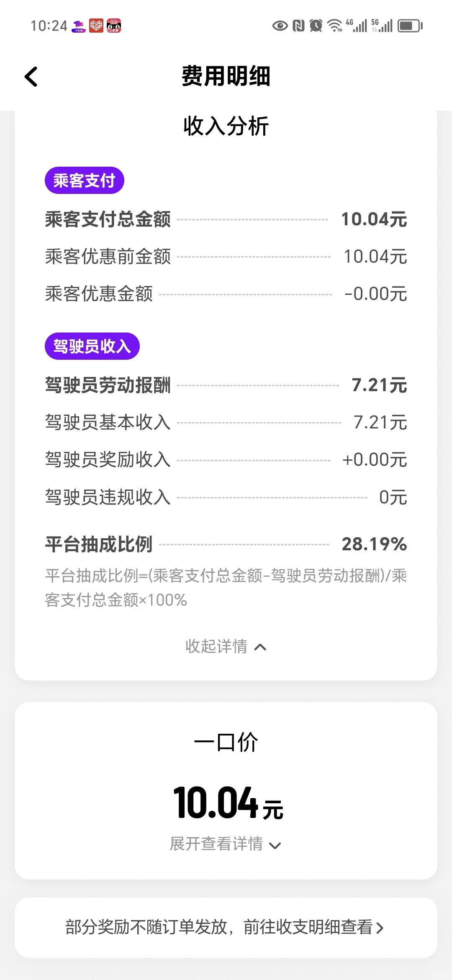The image size is (452, 980).
Task: Tap the up chevron beside 收起详情
Action: 260,647
